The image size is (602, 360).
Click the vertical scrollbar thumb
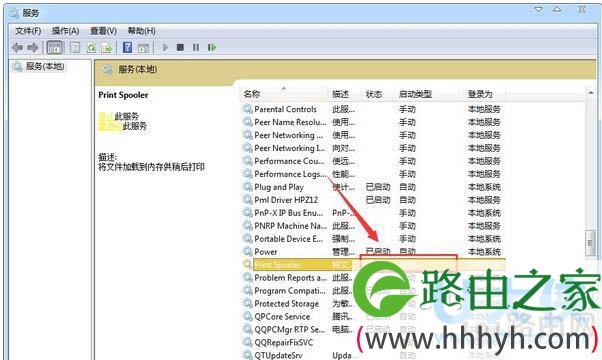pyautogui.click(x=590, y=243)
